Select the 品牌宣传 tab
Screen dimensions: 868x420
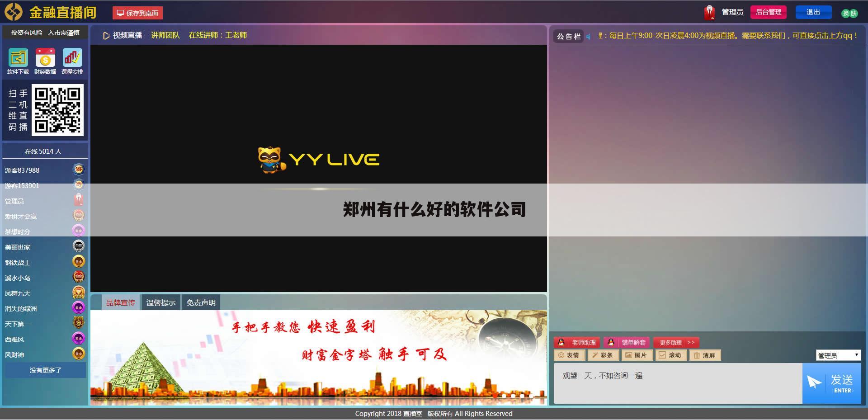click(x=121, y=302)
